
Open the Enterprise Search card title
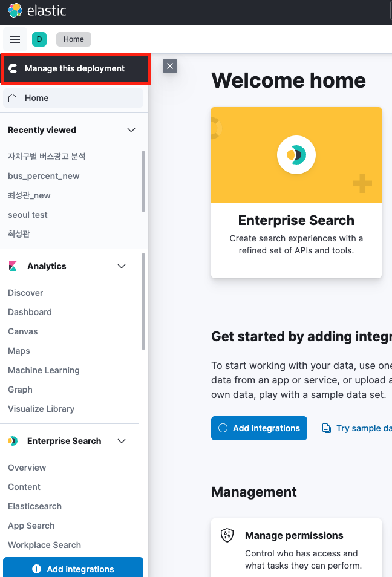[296, 220]
